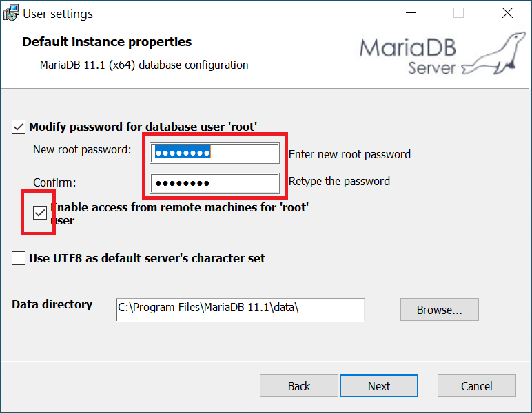Screen dimensions: 532x413
Task: Uncheck Modify password for database user 'root'
Action: tap(19, 127)
